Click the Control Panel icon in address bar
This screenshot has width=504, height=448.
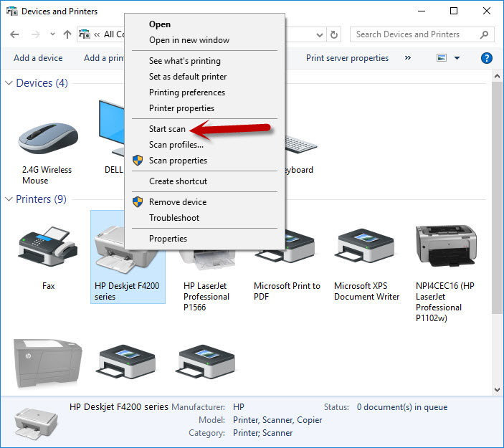(x=85, y=34)
